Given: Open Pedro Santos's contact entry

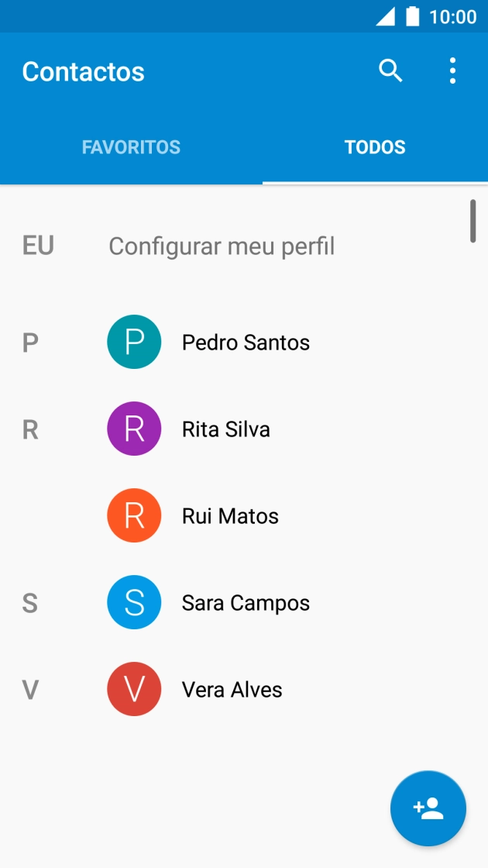Looking at the screenshot, I should pos(245,342).
